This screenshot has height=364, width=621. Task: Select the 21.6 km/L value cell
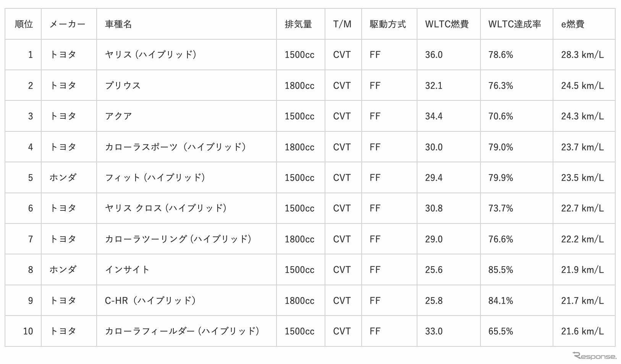582,331
